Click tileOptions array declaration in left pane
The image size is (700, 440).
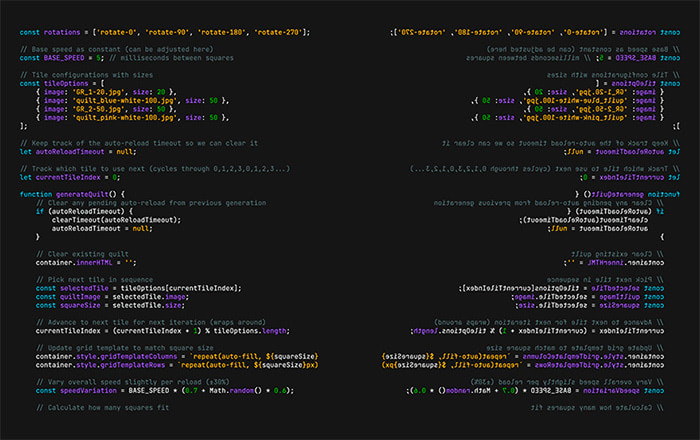click(64, 83)
